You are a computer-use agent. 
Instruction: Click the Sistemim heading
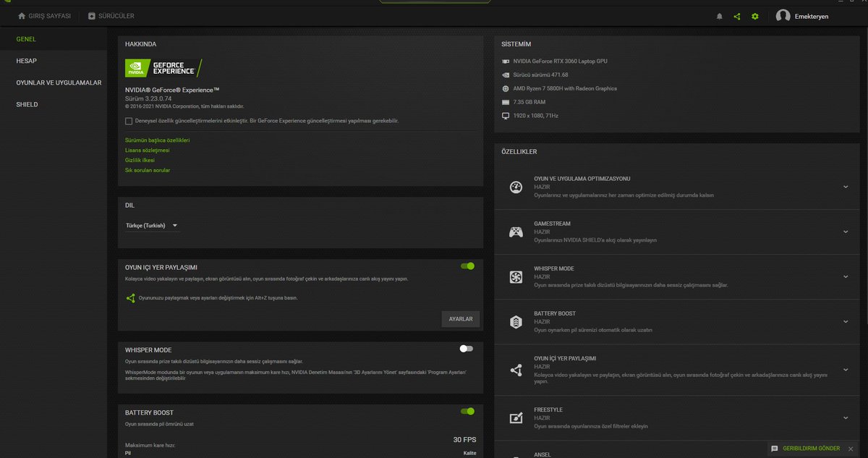(x=516, y=44)
